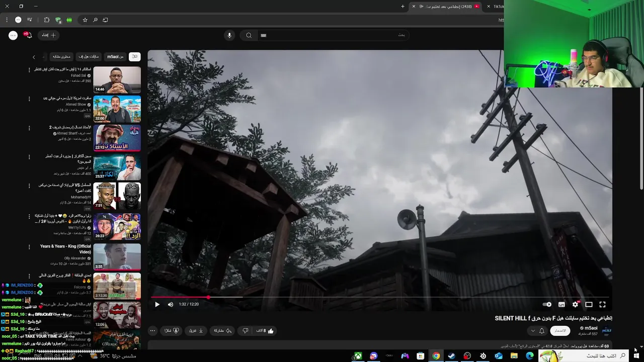Select the 'الكل' filter chip

134,57
